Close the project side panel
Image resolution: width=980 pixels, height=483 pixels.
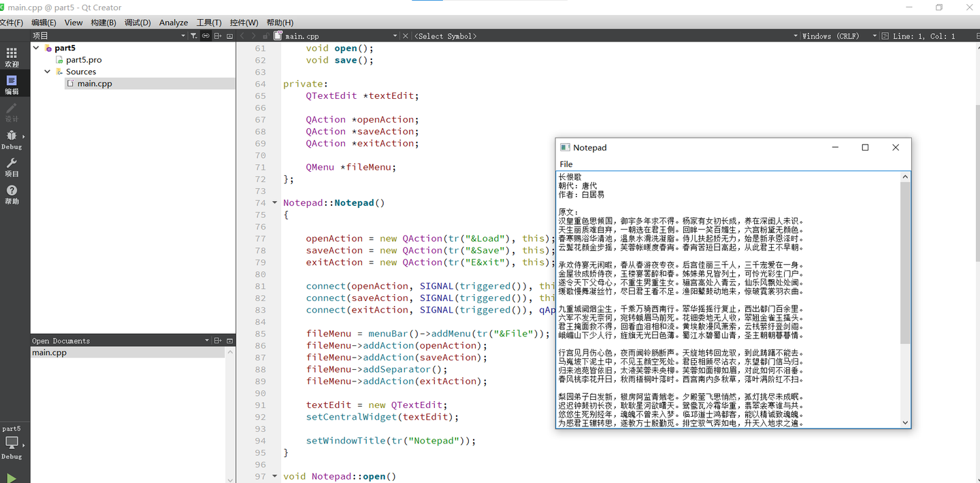point(230,36)
